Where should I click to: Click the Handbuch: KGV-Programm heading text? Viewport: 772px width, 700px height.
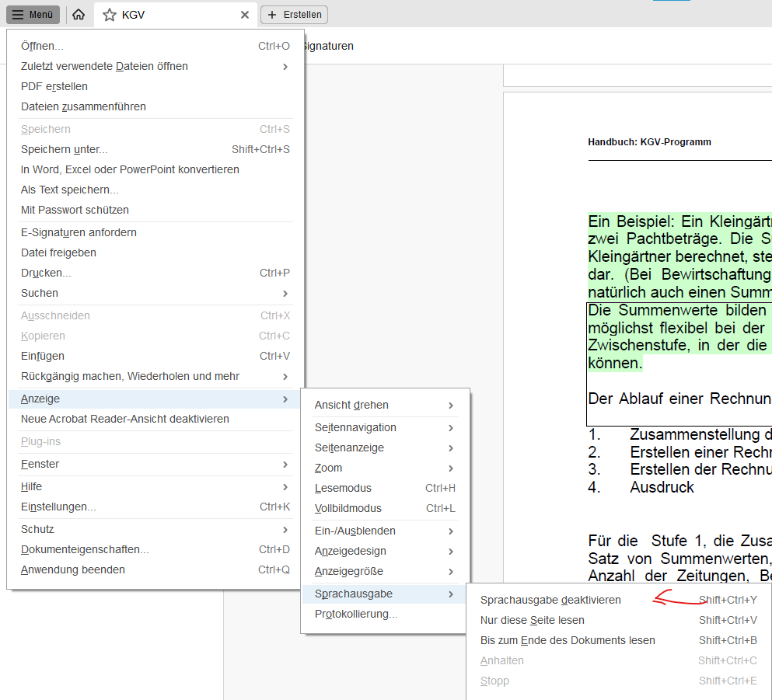(649, 142)
